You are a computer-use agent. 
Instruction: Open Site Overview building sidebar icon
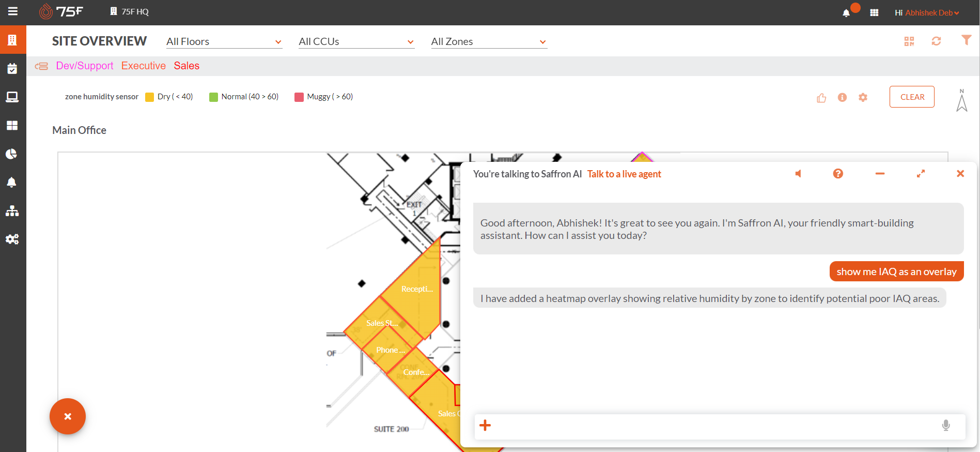pos(12,40)
